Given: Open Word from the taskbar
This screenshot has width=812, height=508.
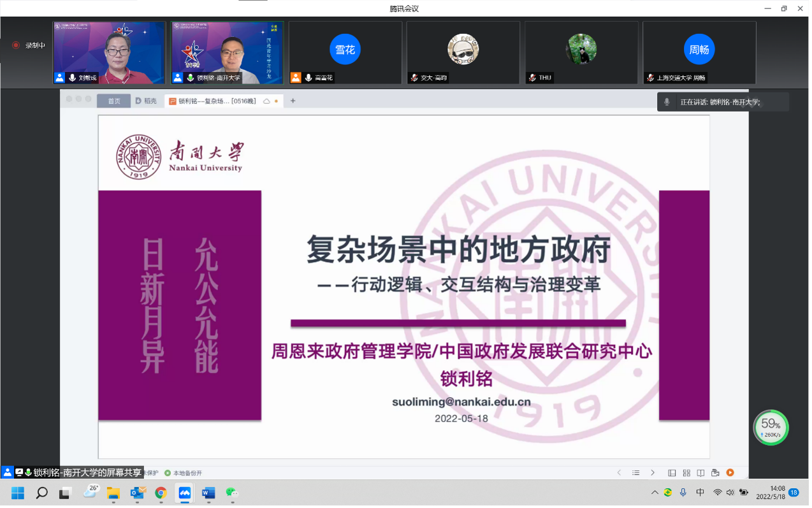Looking at the screenshot, I should pos(208,493).
